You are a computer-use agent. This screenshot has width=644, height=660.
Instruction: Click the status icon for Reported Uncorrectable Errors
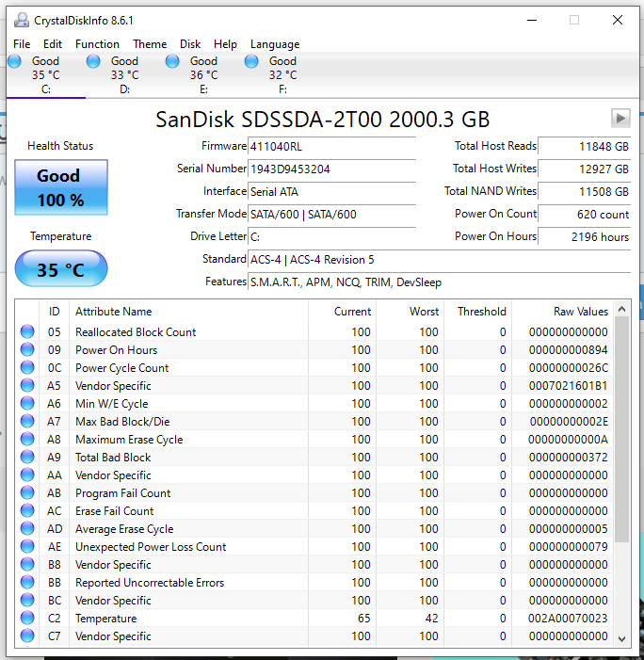pos(27,582)
